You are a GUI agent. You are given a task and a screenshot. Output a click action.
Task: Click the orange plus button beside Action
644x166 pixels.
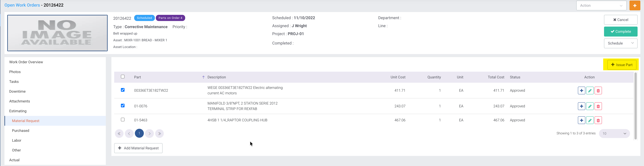tap(634, 5)
